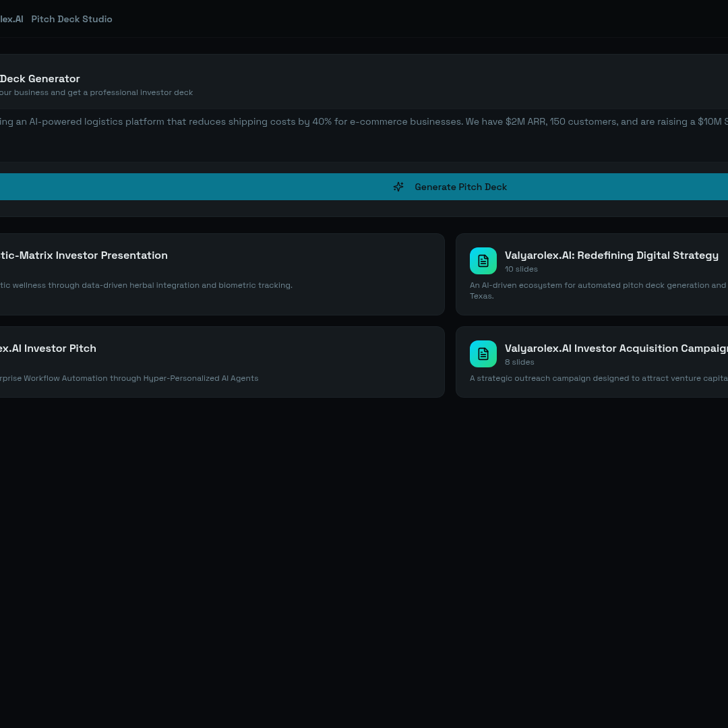The width and height of the screenshot is (728, 728).
Task: Click document icon of Investor Acquisition Campaign deck
Action: point(483,354)
